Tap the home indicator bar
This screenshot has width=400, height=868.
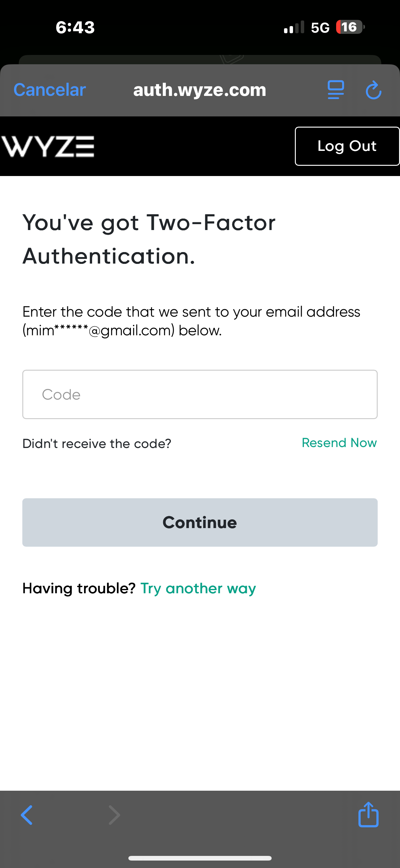pyautogui.click(x=200, y=858)
